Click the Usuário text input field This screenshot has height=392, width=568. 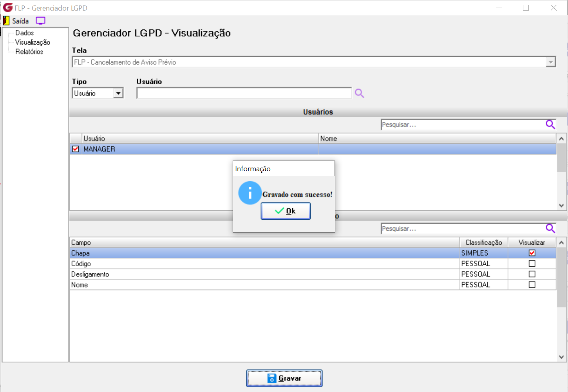pos(244,93)
